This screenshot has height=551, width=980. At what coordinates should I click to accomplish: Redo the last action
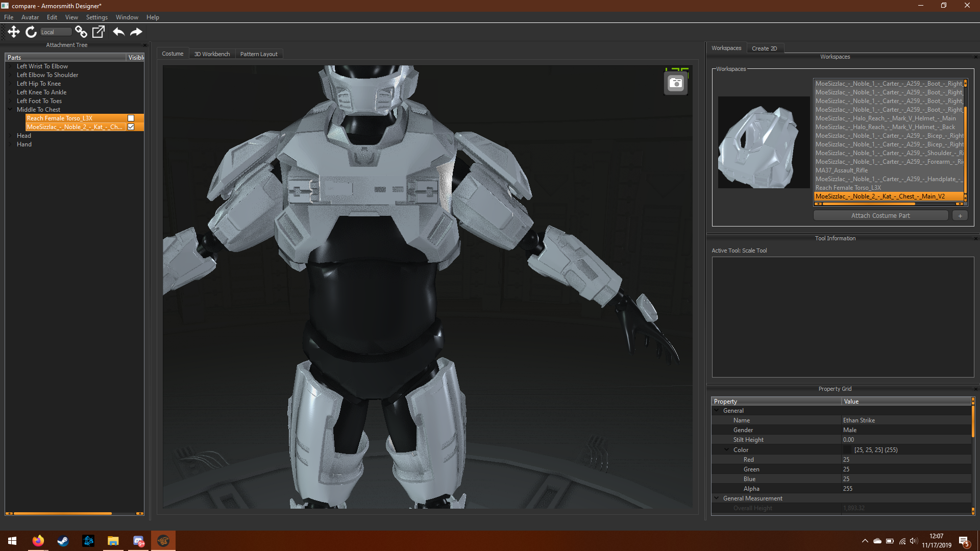136,32
